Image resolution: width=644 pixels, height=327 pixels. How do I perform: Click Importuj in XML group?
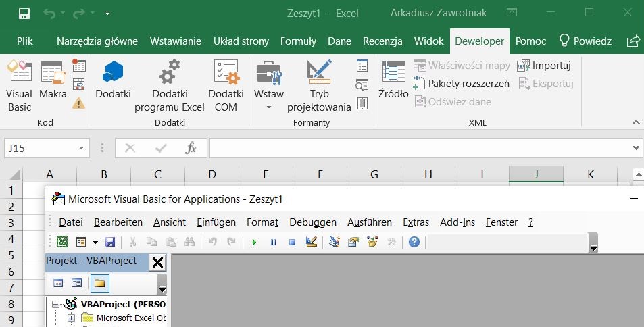(x=544, y=66)
